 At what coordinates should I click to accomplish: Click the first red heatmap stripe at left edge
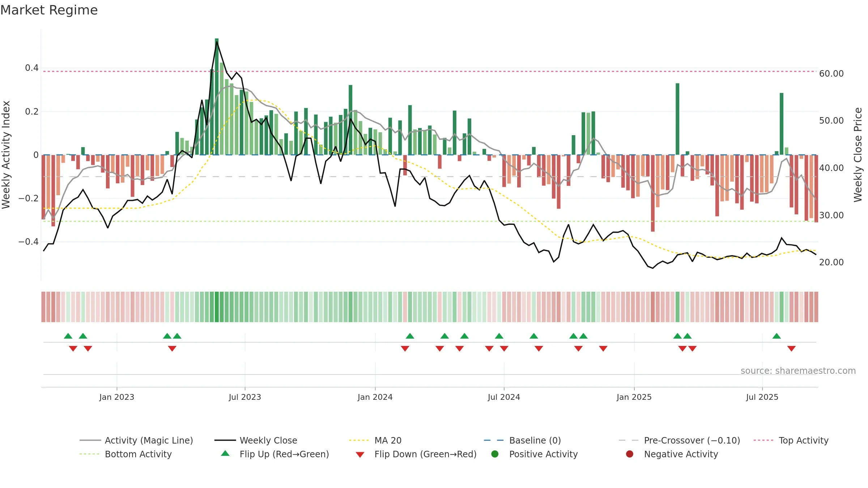(43, 307)
